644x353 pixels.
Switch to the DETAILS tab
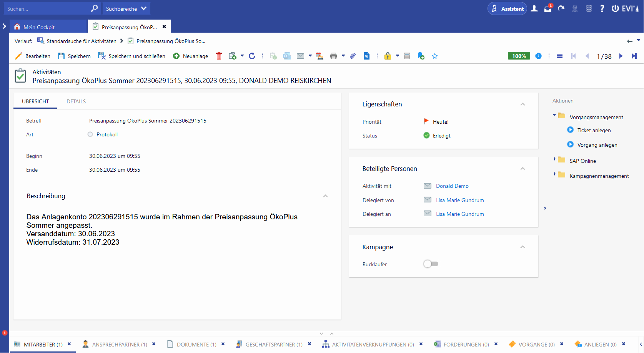coord(76,101)
